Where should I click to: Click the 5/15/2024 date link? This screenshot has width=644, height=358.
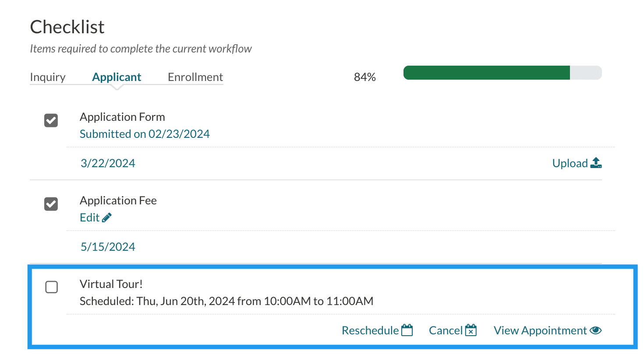pyautogui.click(x=108, y=247)
